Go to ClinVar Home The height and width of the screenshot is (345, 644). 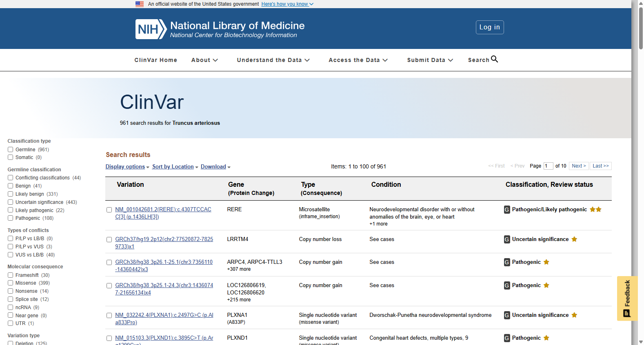[x=156, y=60]
